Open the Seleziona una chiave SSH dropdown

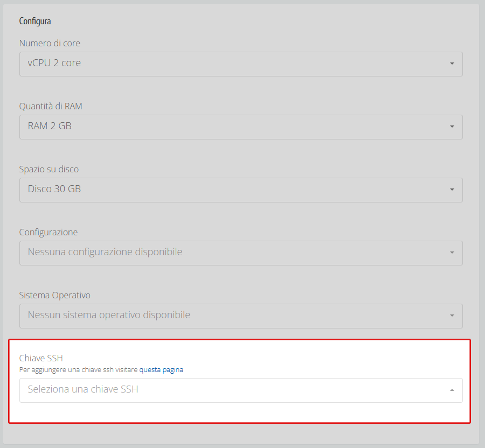(x=241, y=390)
